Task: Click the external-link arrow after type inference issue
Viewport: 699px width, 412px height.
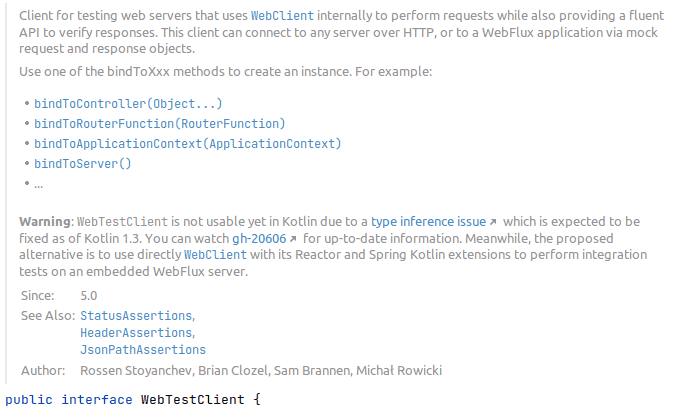Action: point(493,222)
